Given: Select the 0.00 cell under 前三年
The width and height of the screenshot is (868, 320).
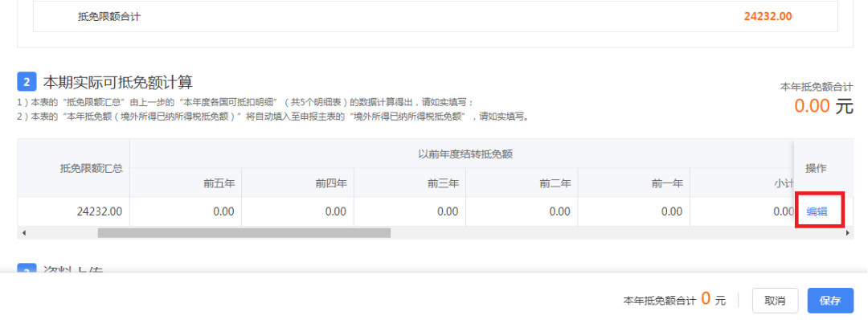Looking at the screenshot, I should (x=410, y=211).
